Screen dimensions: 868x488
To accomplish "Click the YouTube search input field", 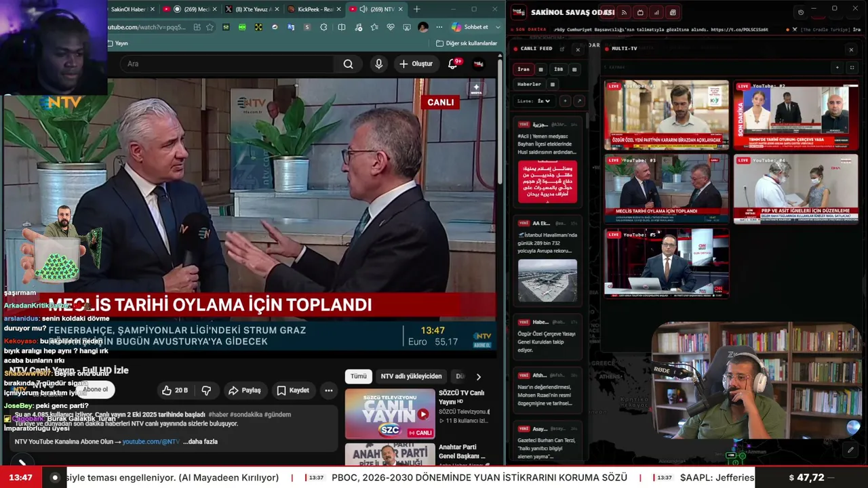I will (226, 64).
